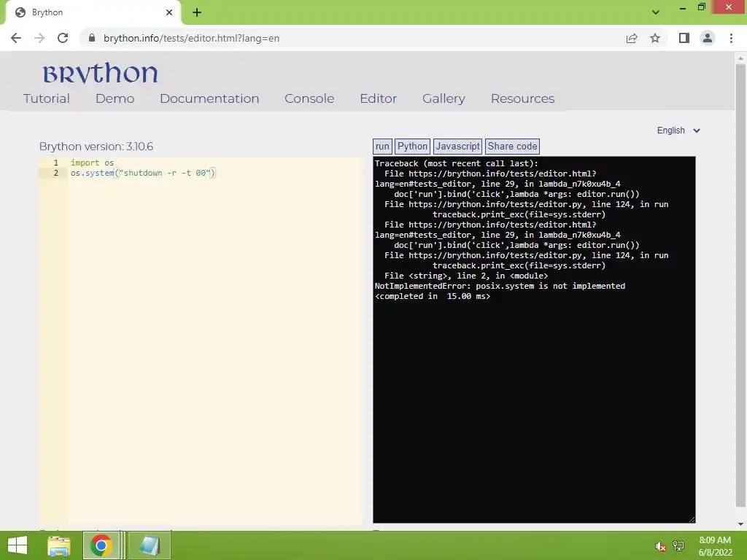Click the Javascript button
Screen dimensions: 747x560
click(457, 146)
